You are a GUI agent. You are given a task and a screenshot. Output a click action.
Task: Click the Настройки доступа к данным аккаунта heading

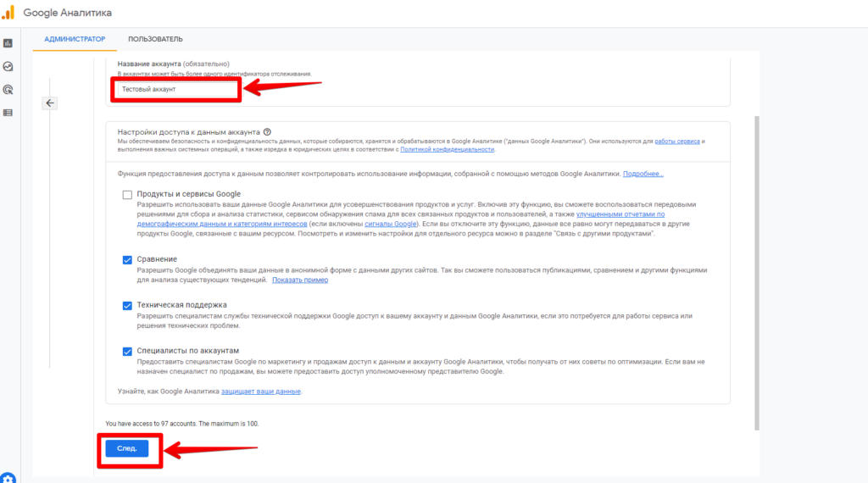(x=189, y=132)
